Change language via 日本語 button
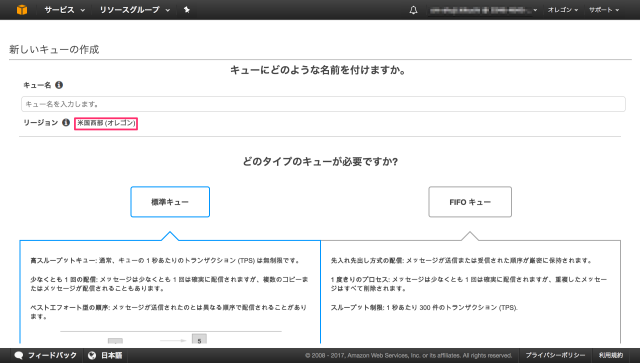Image resolution: width=640 pixels, height=363 pixels. pyautogui.click(x=111, y=355)
